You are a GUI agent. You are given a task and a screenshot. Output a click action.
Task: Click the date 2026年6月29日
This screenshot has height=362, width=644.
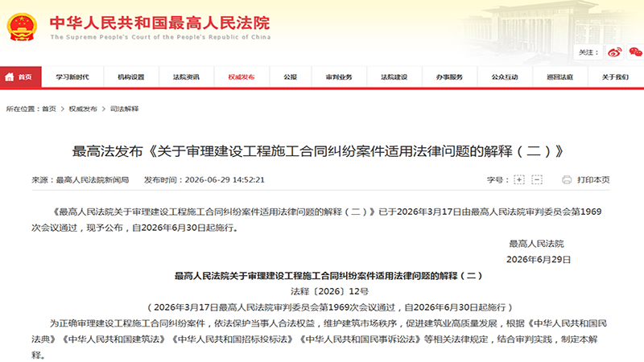(x=539, y=259)
